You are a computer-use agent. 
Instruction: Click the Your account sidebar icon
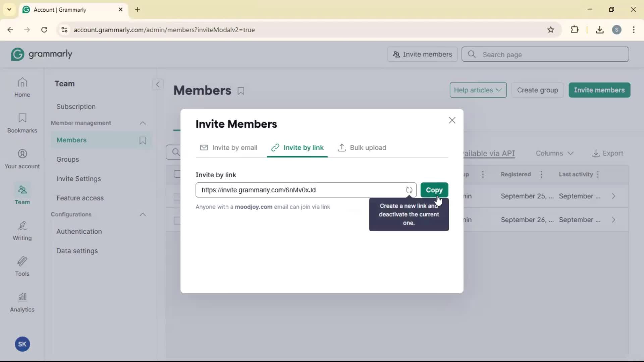22,159
